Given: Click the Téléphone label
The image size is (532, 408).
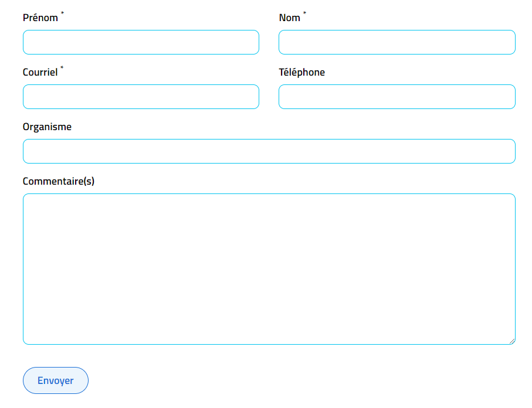Looking at the screenshot, I should click(x=301, y=72).
